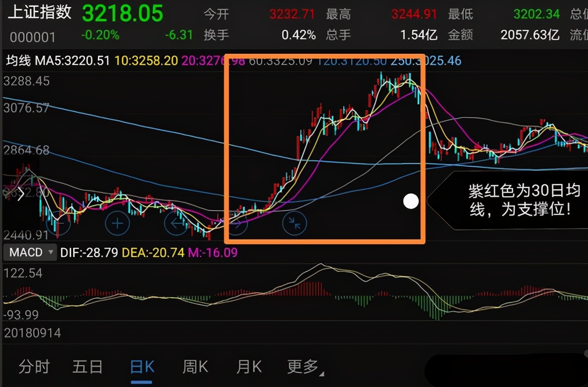The height and width of the screenshot is (387, 588).
Task: Tap the 2440.91 price axis label
Action: pyautogui.click(x=26, y=236)
